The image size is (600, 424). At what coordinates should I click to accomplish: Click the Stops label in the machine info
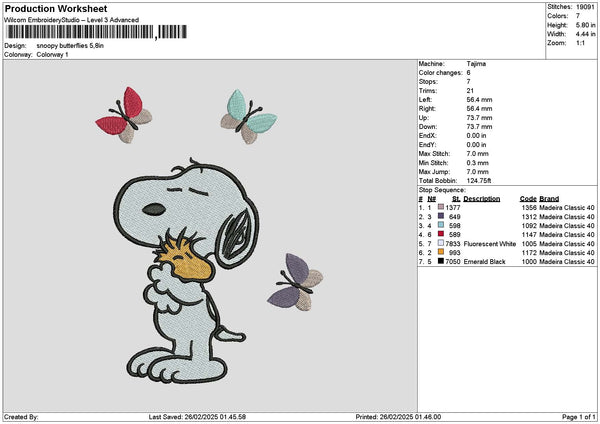tap(428, 82)
